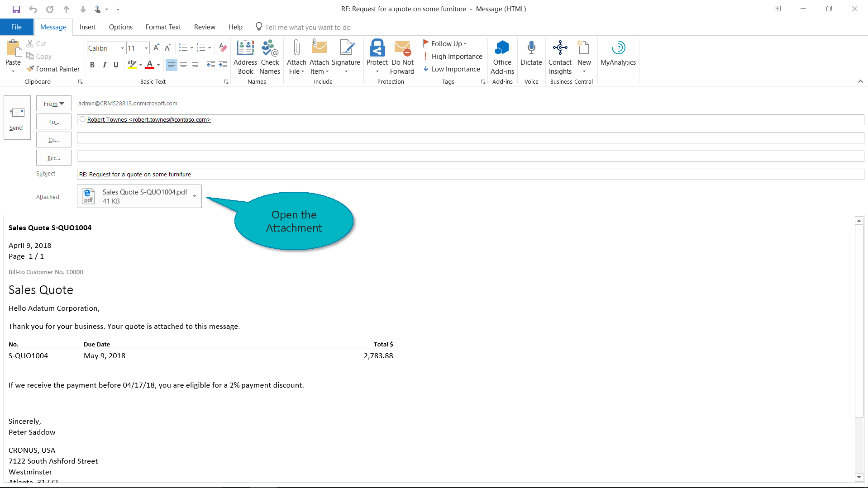
Task: Click the Robert Townes recipient link
Action: [149, 120]
